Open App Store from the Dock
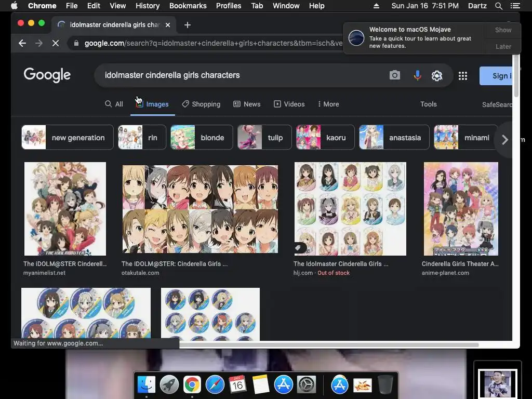 (284, 385)
